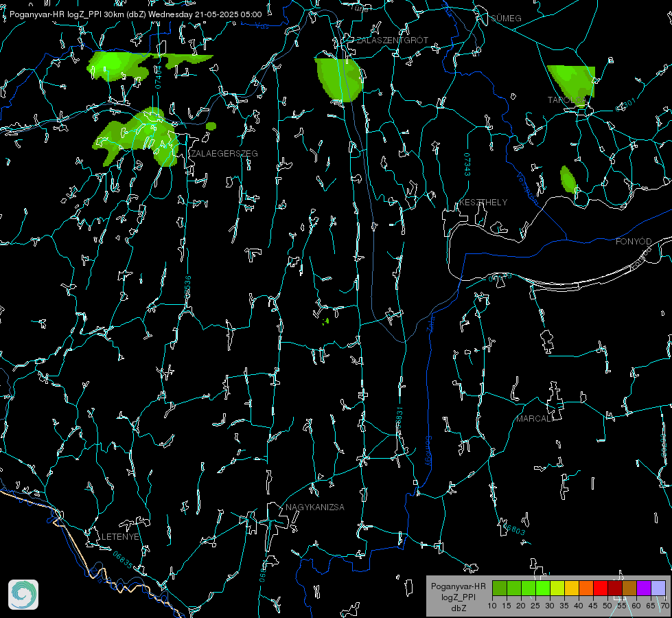The width and height of the screenshot is (672, 618).
Task: Select the 60-65 dBZ purple legend swatch
Action: click(644, 588)
